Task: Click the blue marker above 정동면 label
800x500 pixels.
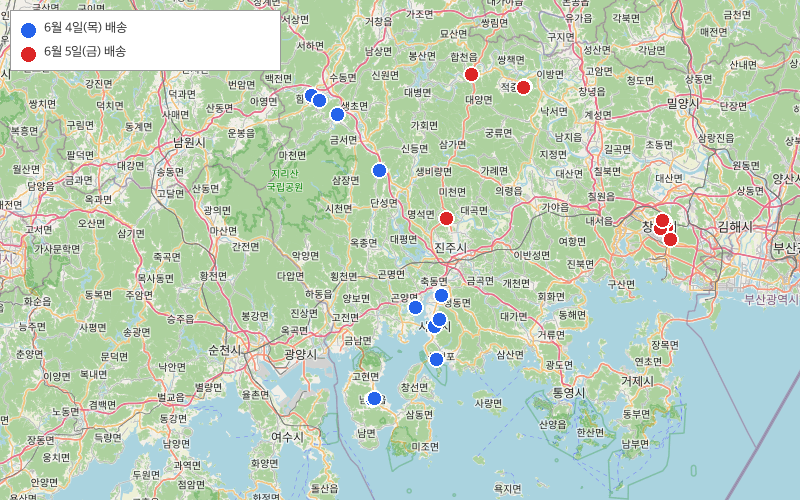Action: [x=441, y=295]
